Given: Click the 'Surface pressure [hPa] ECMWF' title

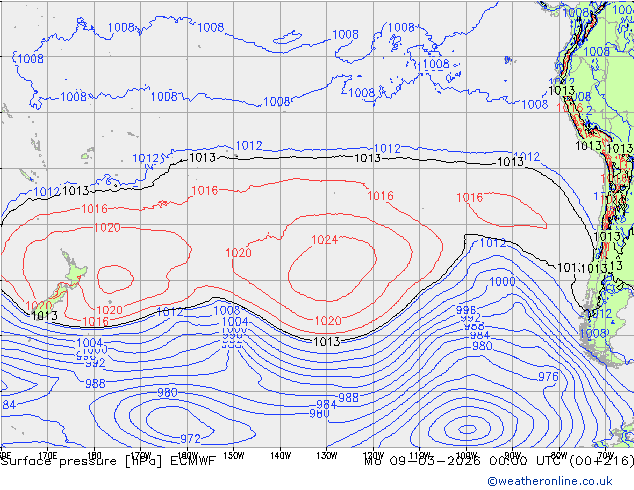Looking at the screenshot, I should pos(108,461).
